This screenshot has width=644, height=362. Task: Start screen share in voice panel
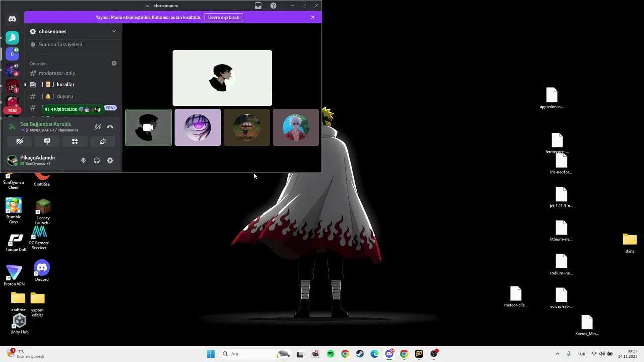pyautogui.click(x=47, y=142)
